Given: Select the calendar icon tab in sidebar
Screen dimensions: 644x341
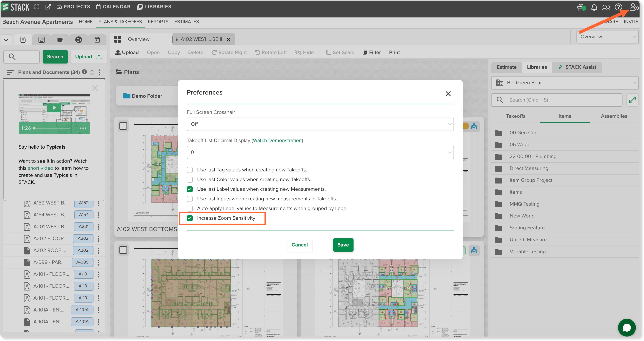Looking at the screenshot, I should [97, 40].
